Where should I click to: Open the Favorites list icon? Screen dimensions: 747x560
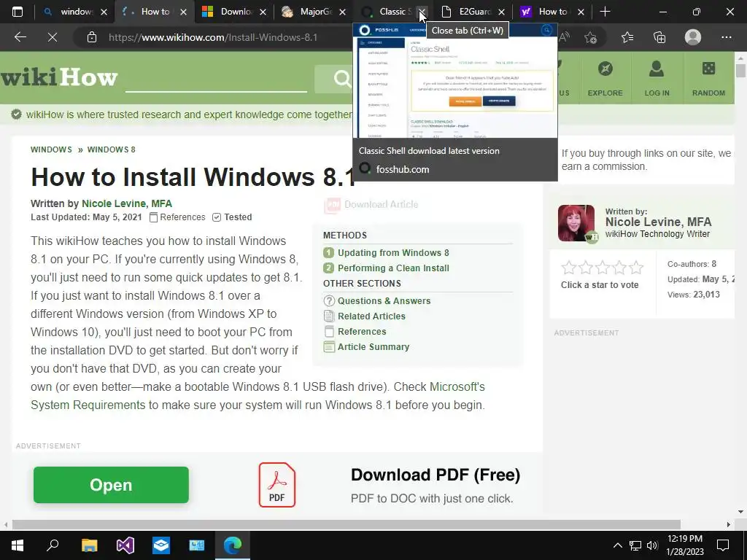pyautogui.click(x=627, y=37)
